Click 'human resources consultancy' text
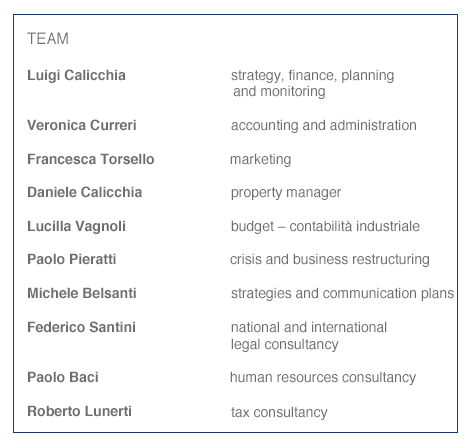This screenshot has width=471, height=445. pyautogui.click(x=323, y=378)
